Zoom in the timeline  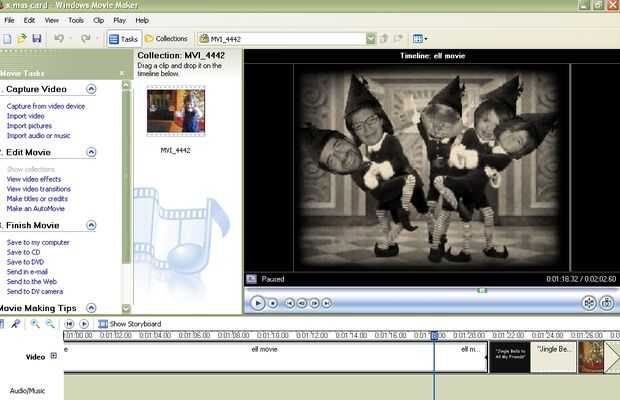35,324
